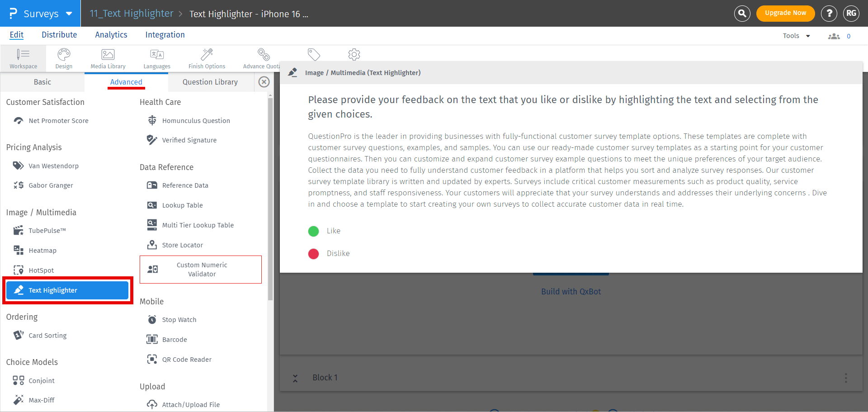Screen dimensions: 868x412
Task: Open the help question mark icon
Action: click(x=829, y=14)
